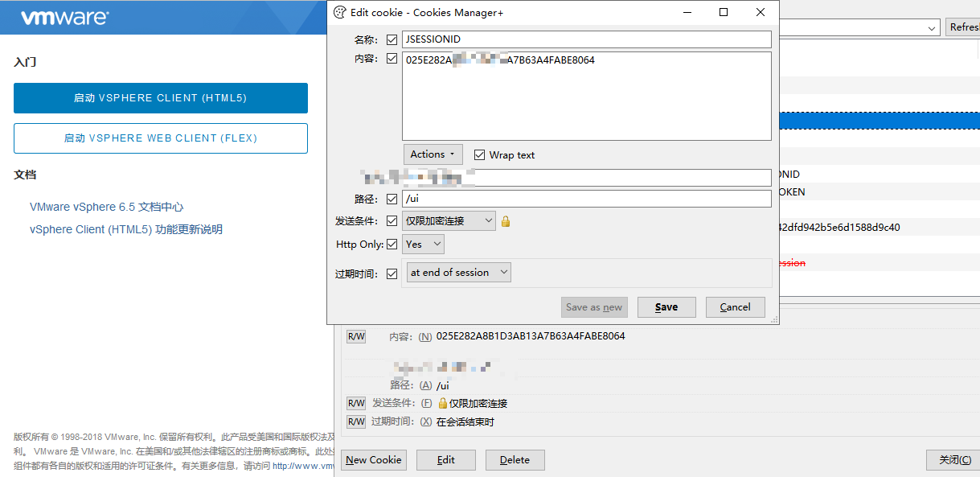Click New Cookie in Cookies Manager window
Screen dimensions: 980x477
374,460
